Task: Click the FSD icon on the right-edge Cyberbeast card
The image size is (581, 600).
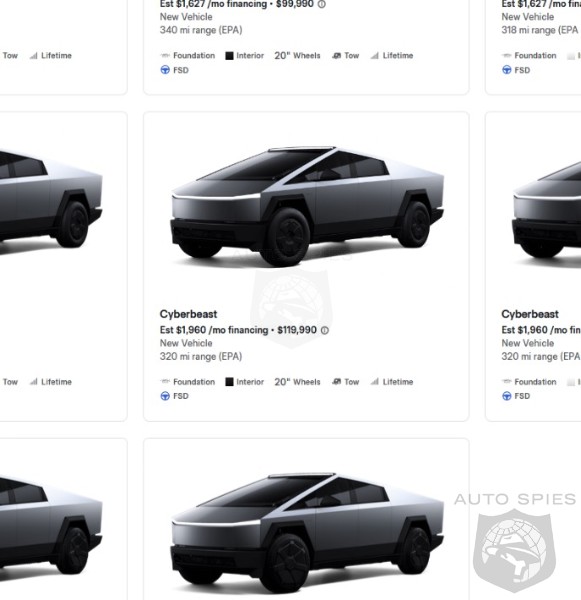Action: pos(506,396)
